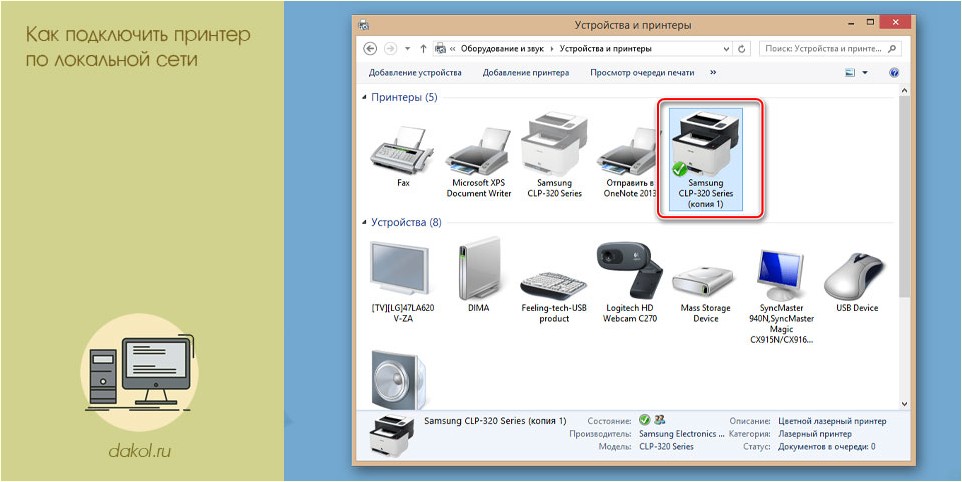Click Добавление устройства toolbar button
This screenshot has height=482, width=962.
click(415, 72)
